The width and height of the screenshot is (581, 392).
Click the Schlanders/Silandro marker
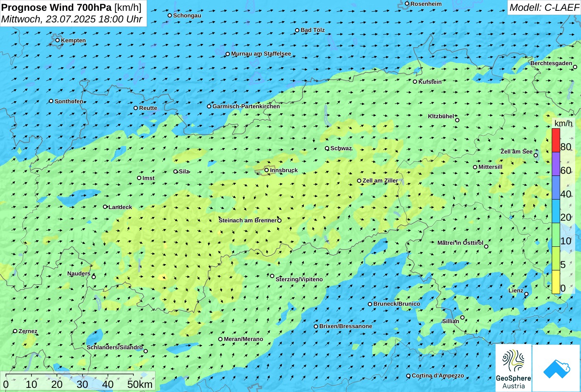[x=146, y=351]
